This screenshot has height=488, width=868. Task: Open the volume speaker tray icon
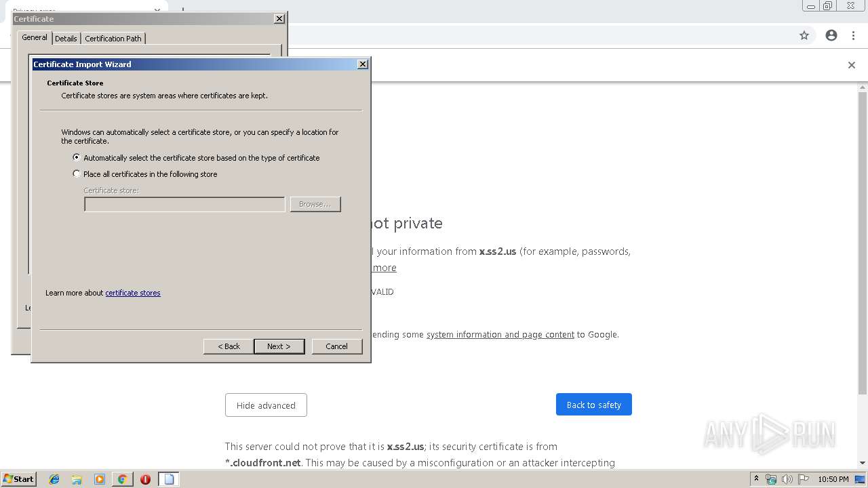[787, 479]
